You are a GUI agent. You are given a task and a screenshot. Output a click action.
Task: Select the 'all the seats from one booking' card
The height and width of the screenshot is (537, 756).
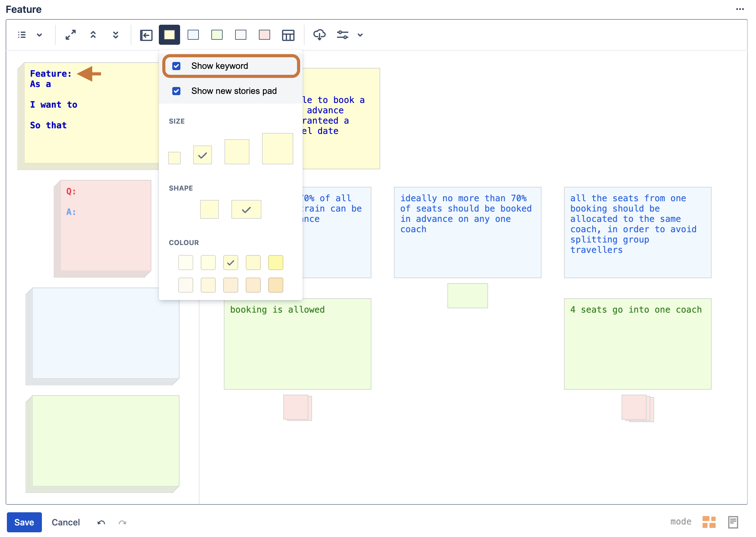pos(638,233)
